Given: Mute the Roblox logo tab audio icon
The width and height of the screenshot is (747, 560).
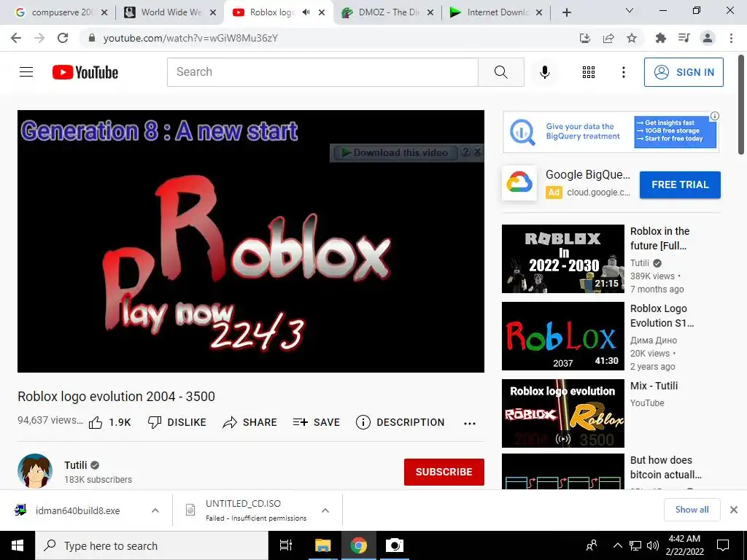Looking at the screenshot, I should pyautogui.click(x=306, y=12).
